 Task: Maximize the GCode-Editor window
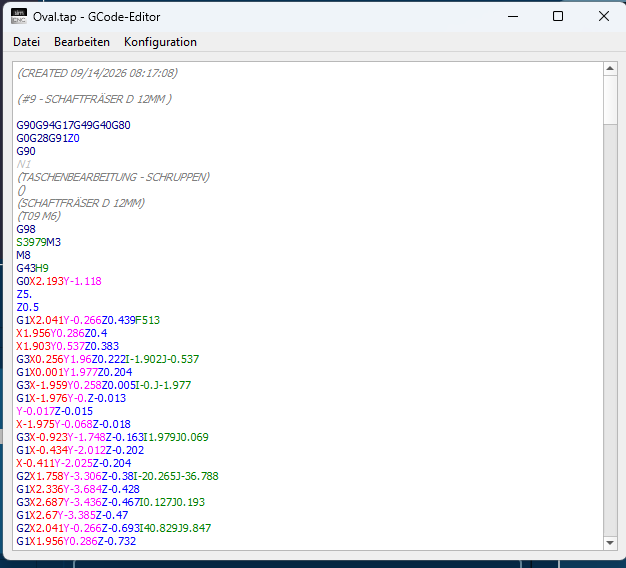pos(558,16)
